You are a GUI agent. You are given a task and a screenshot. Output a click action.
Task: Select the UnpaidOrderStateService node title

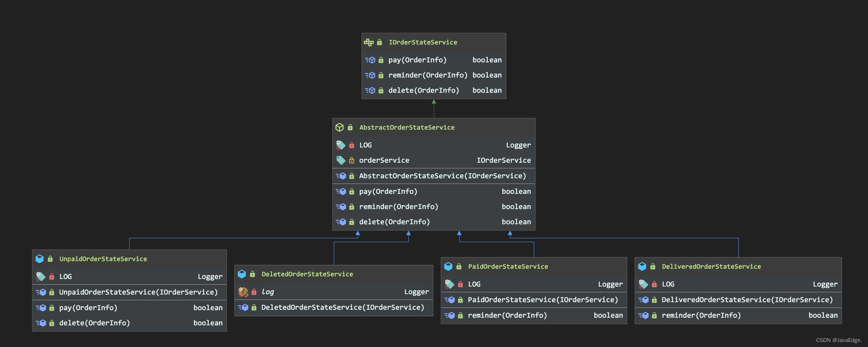point(103,259)
